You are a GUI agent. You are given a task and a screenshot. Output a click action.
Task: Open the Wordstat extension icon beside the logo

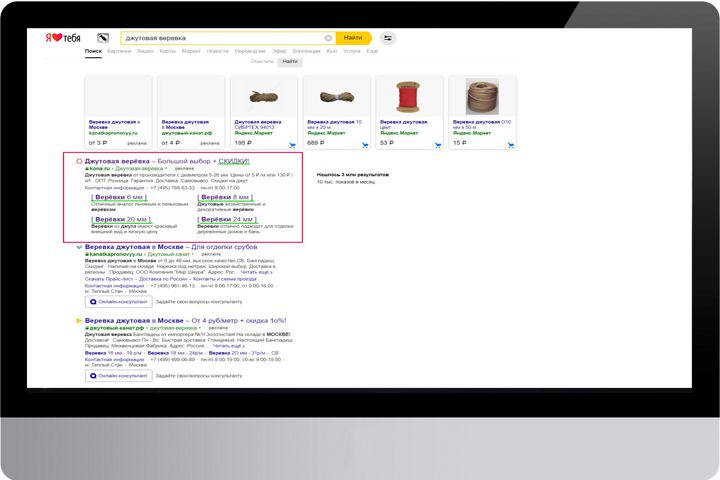coord(103,38)
